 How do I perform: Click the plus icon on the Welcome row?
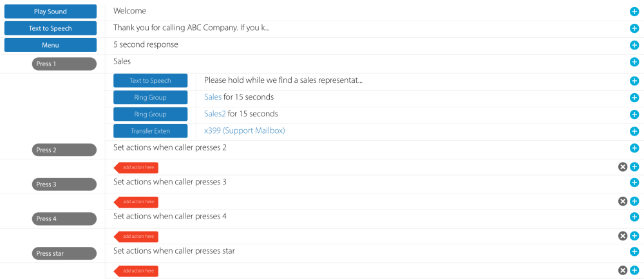tap(634, 12)
